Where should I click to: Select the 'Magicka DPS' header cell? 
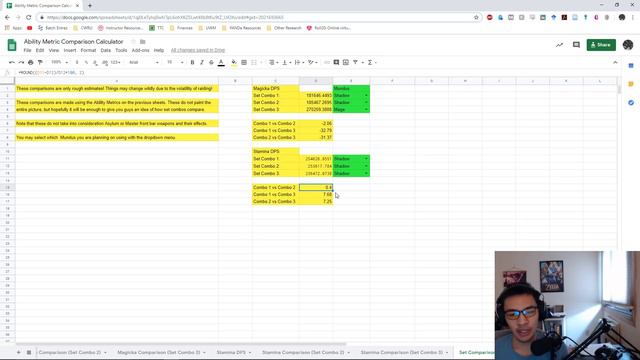[x=276, y=88]
